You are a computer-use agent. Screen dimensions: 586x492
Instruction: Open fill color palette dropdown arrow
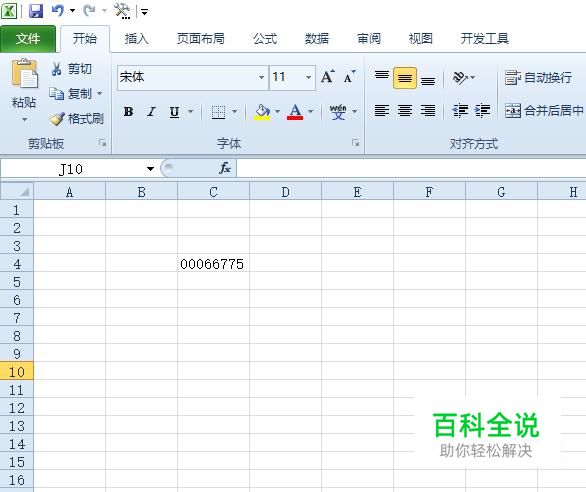(x=277, y=111)
